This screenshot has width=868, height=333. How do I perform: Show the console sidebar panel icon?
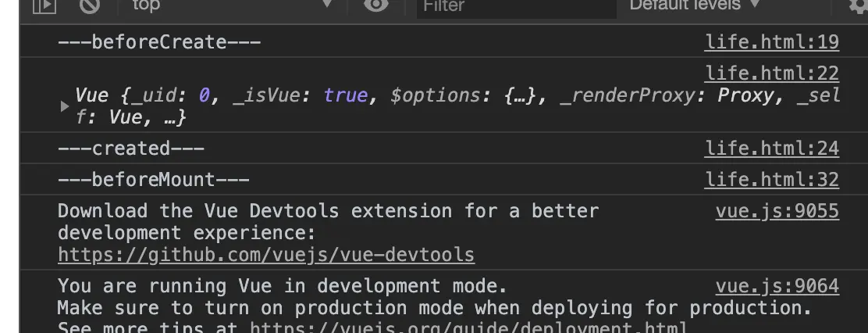(44, 5)
